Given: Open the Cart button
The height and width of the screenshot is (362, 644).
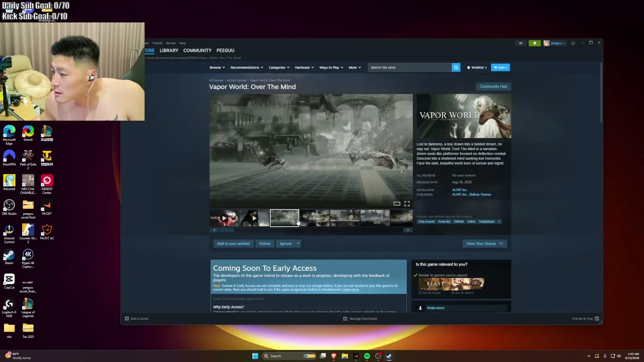Looking at the screenshot, I should [x=500, y=67].
